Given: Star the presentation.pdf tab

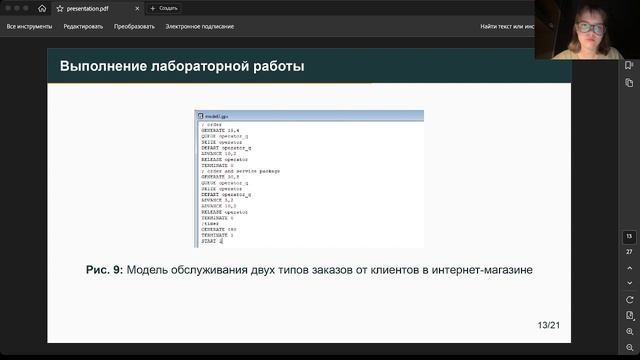Looking at the screenshot, I should [x=60, y=9].
